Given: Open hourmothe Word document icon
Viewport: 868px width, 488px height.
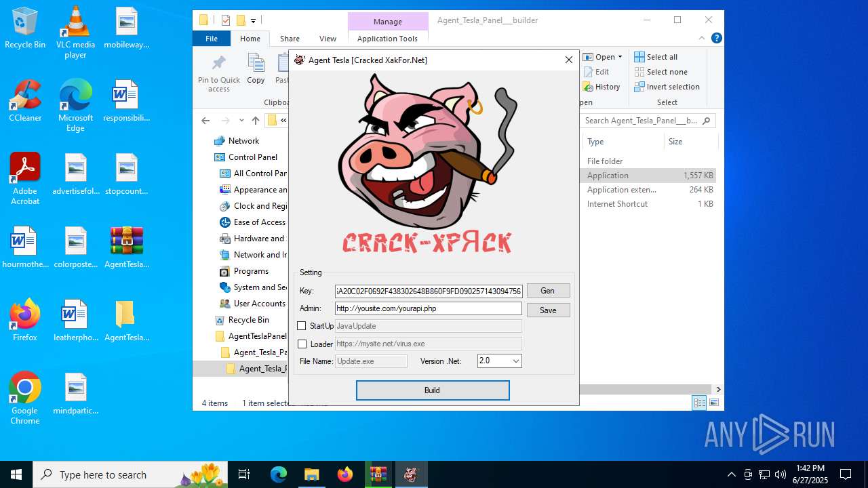Looking at the screenshot, I should (x=25, y=247).
